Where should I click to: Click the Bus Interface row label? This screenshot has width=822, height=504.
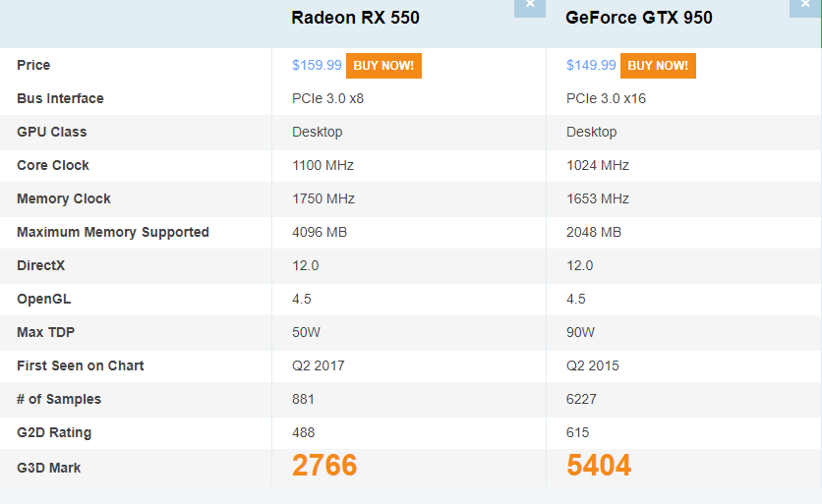[60, 98]
